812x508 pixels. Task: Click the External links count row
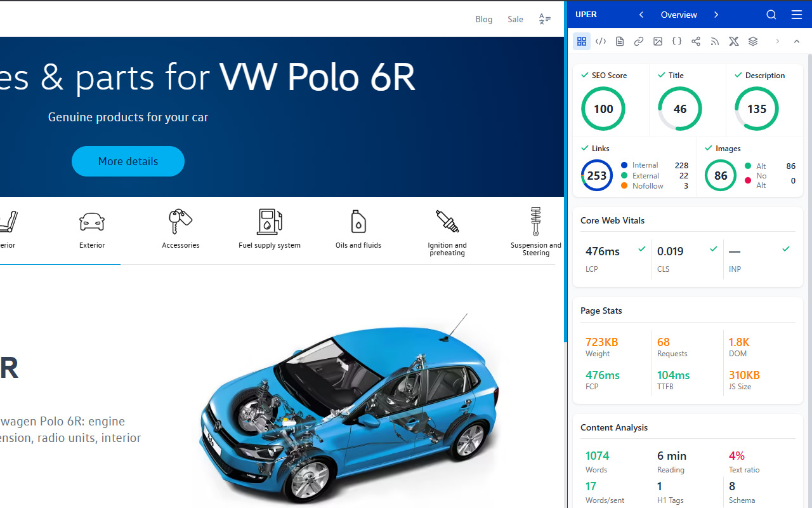(655, 176)
